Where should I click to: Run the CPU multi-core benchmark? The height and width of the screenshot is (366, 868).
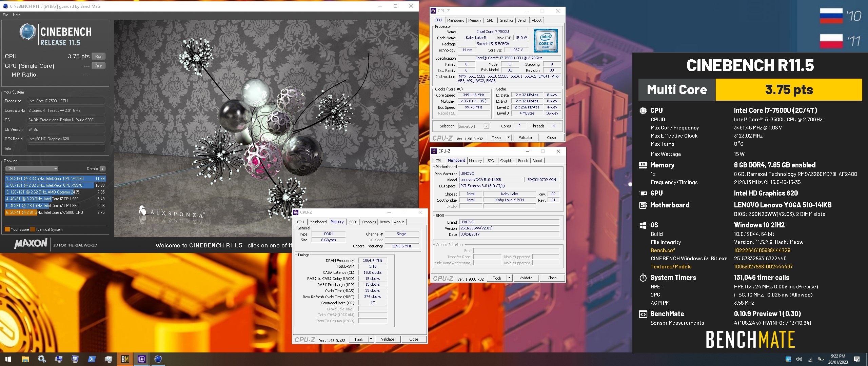pyautogui.click(x=99, y=57)
